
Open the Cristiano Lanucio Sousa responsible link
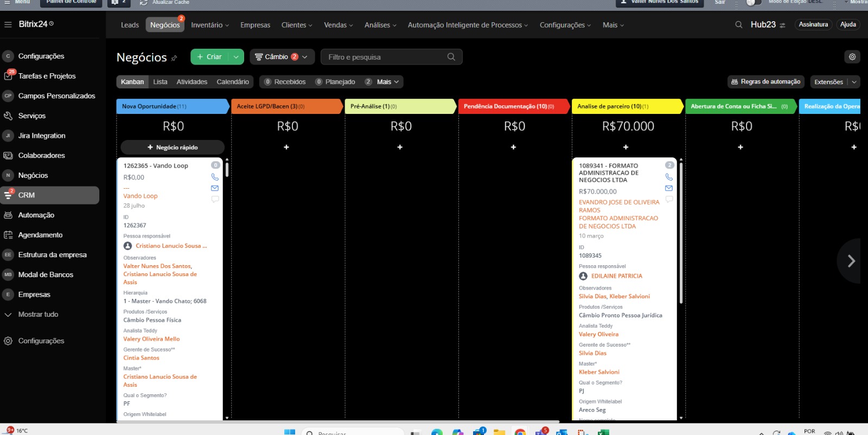tap(171, 246)
